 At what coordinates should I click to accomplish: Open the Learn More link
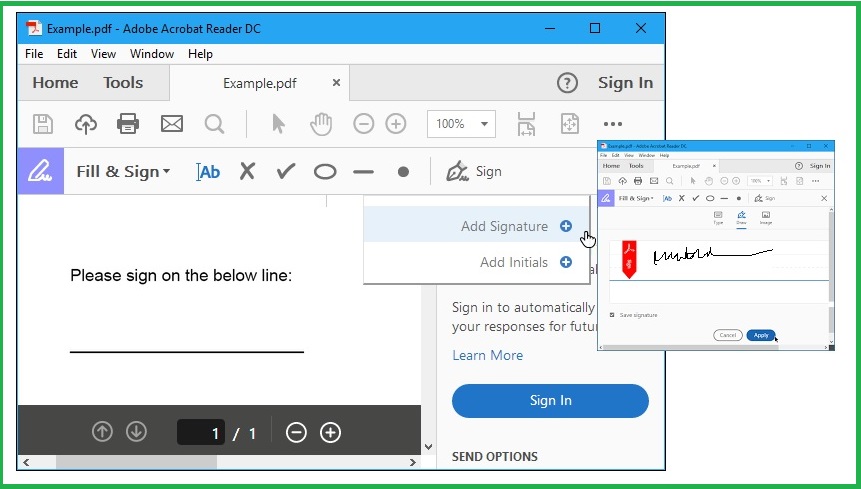[x=488, y=355]
